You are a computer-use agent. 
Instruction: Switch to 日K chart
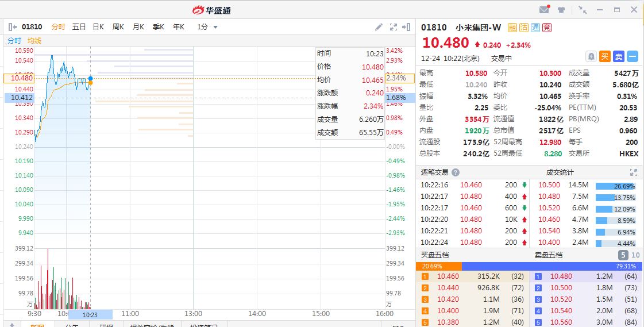98,27
